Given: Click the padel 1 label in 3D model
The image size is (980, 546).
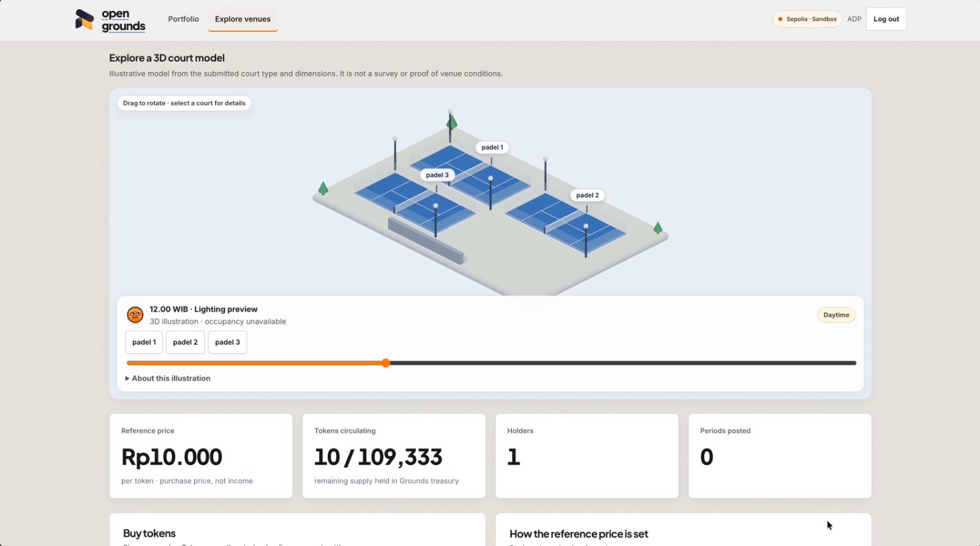Looking at the screenshot, I should click(492, 148).
